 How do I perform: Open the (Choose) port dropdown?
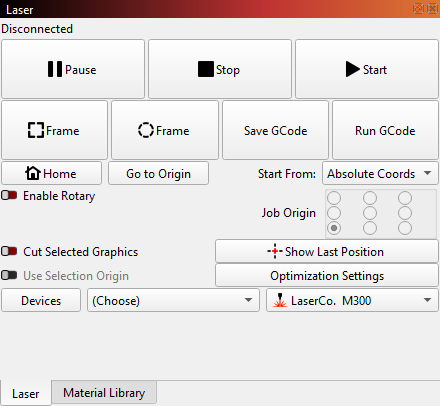coord(173,300)
